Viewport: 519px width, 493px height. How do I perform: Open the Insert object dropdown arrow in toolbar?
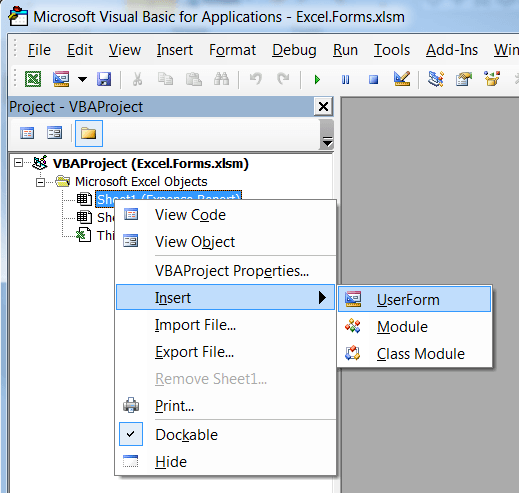82,79
